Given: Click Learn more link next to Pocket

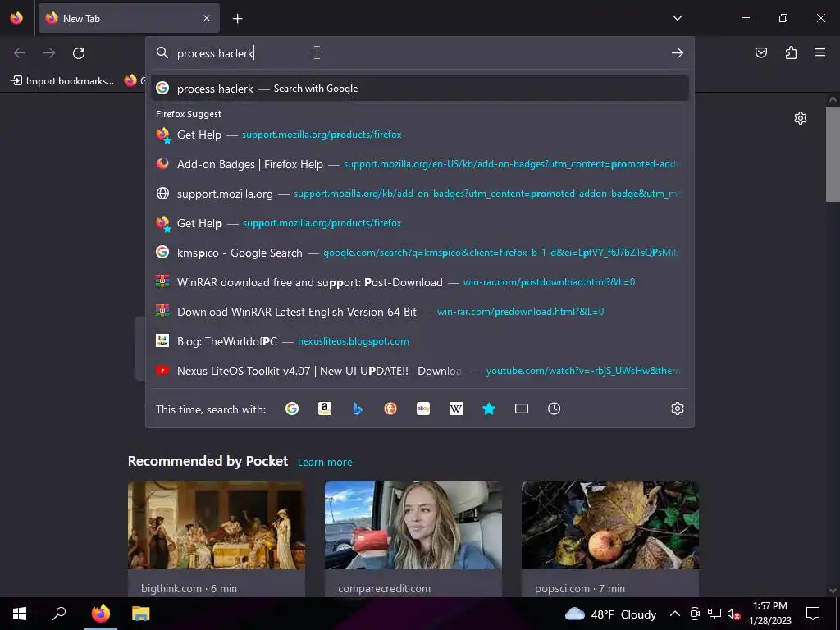Looking at the screenshot, I should 325,462.
